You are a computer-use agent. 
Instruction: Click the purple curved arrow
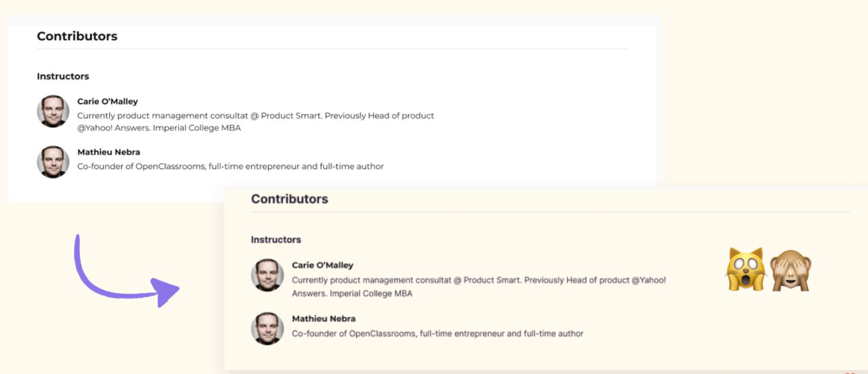[125, 271]
